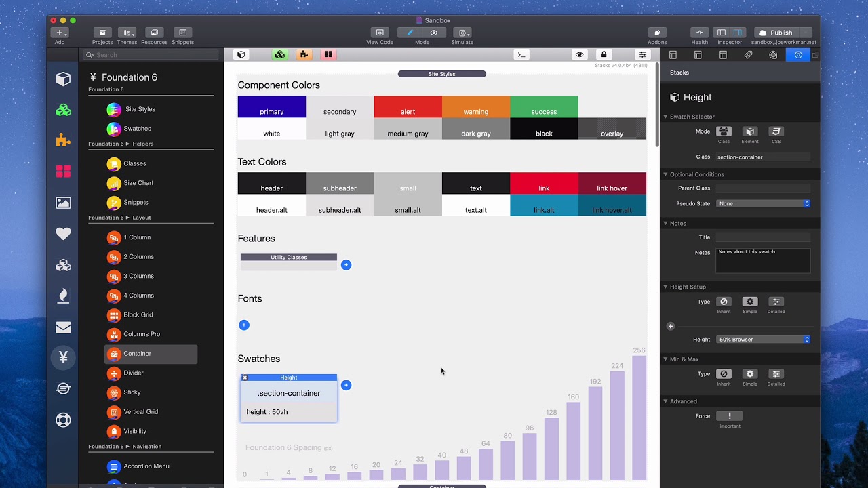868x488 pixels.
Task: Click the alert color swatch
Action: click(x=408, y=107)
